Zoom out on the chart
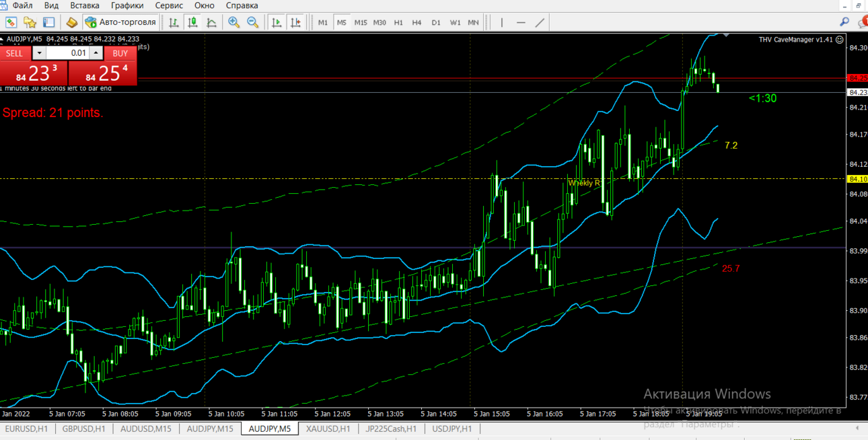Screen dimensions: 868x440 (252, 22)
